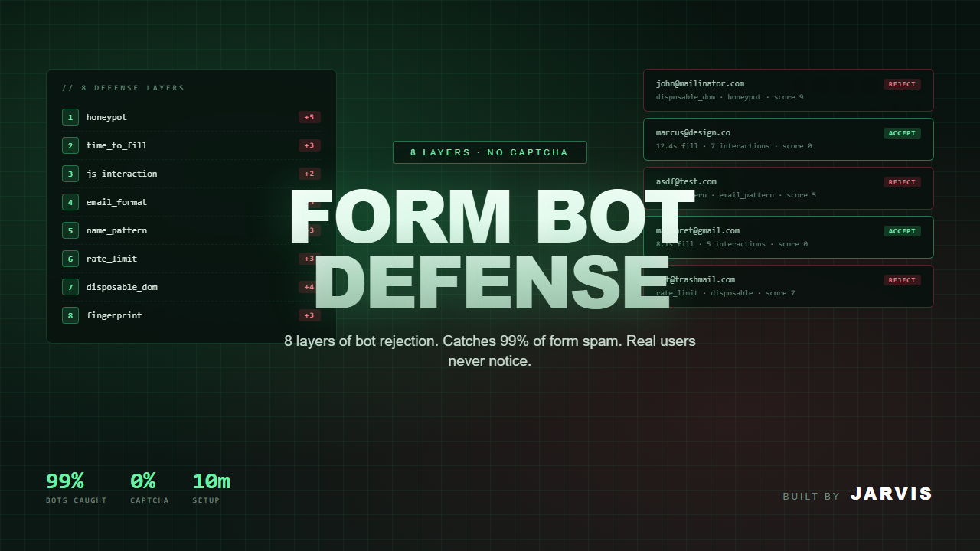Screen dimensions: 980x551
Task: Click the BUILT BY label
Action: click(x=812, y=497)
